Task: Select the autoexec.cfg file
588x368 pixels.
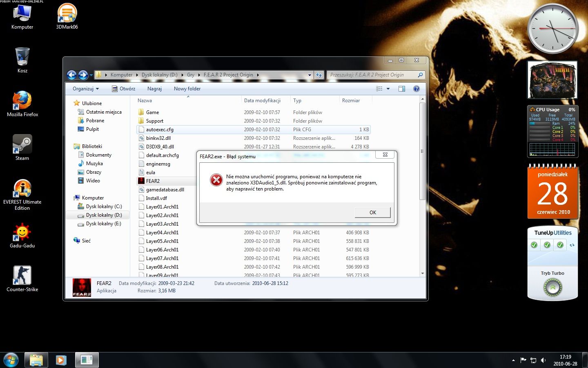Action: [253, 130]
